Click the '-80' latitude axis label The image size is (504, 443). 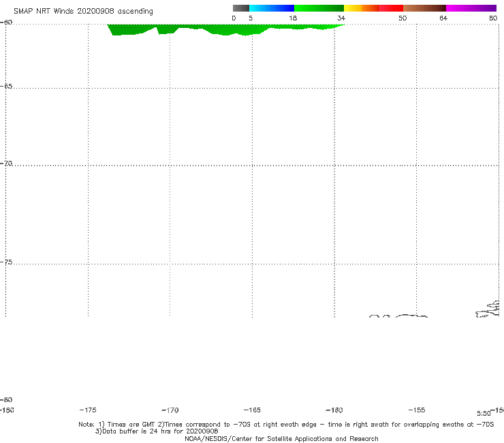(6, 400)
